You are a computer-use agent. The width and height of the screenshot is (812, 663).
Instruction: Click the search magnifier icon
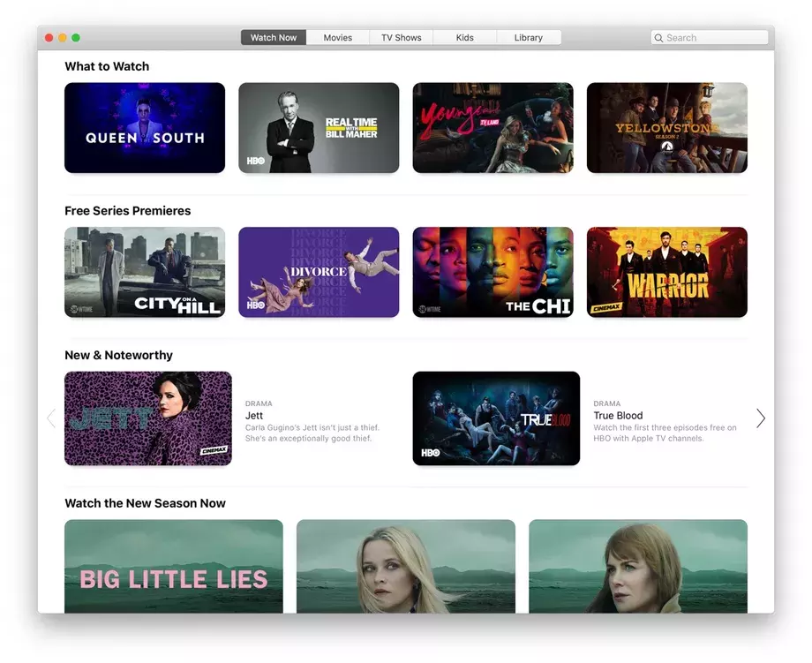(658, 38)
